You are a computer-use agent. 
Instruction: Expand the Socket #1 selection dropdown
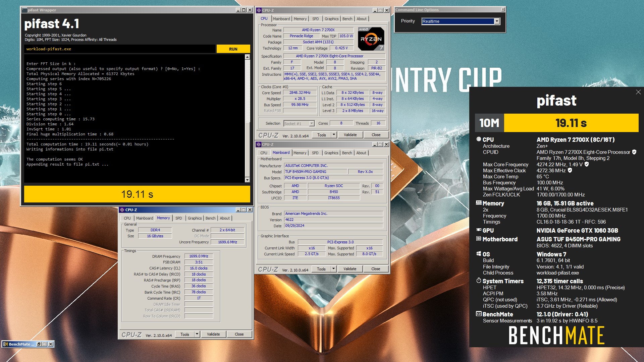(312, 124)
